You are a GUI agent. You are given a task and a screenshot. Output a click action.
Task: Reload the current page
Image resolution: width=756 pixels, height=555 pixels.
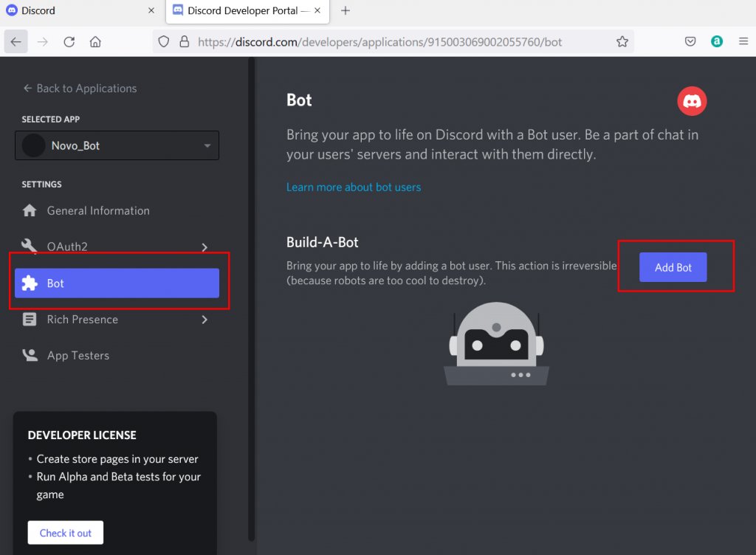click(x=69, y=42)
